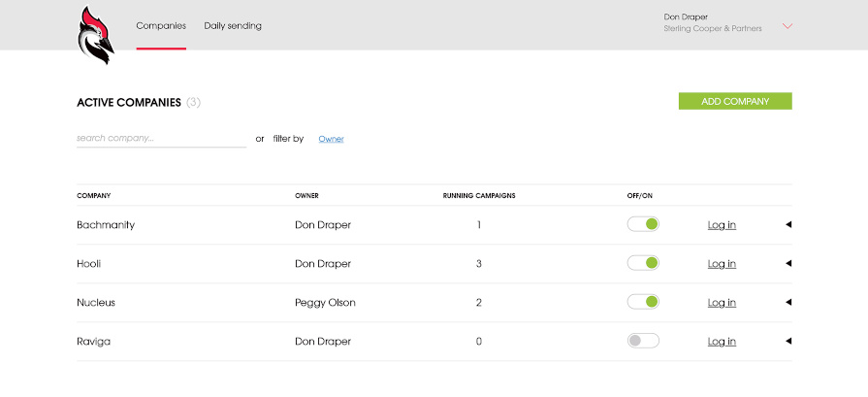Log in to Nucleus company
Image resolution: width=868 pixels, height=397 pixels.
tap(722, 302)
